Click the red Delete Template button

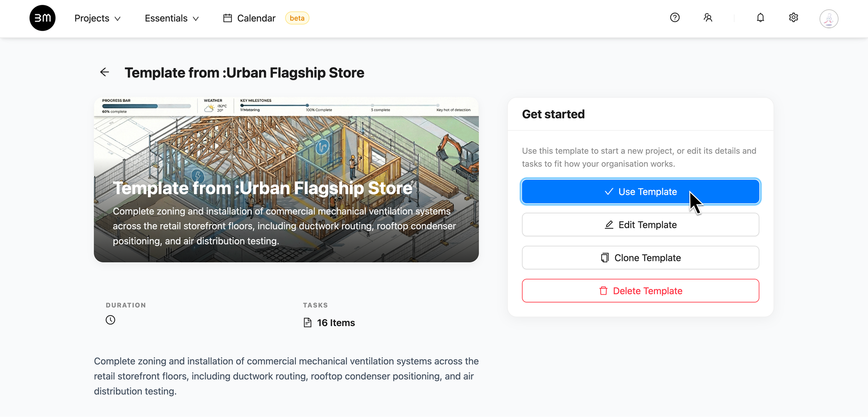640,291
